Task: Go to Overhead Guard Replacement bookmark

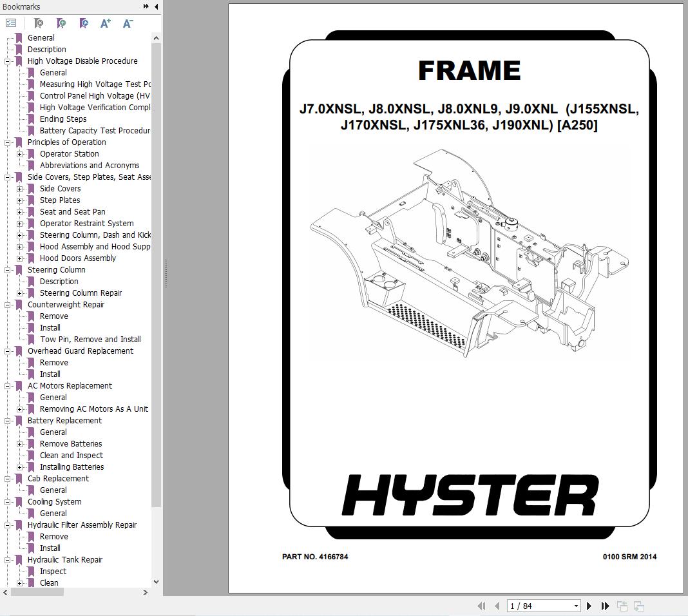Action: pos(80,351)
